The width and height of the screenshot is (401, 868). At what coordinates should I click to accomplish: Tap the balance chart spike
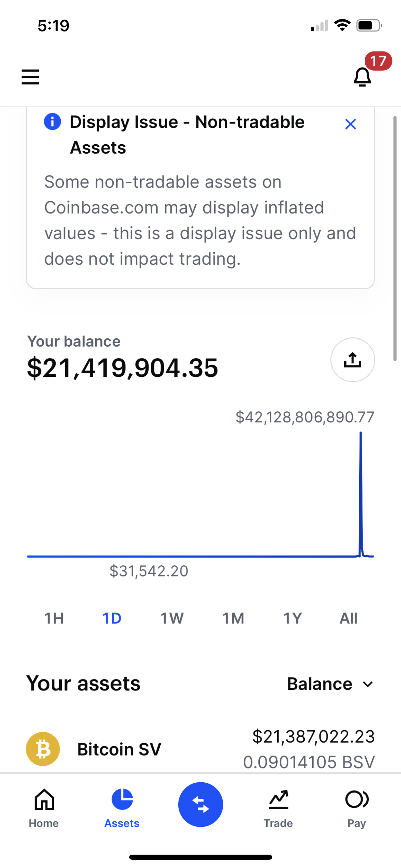point(361,494)
